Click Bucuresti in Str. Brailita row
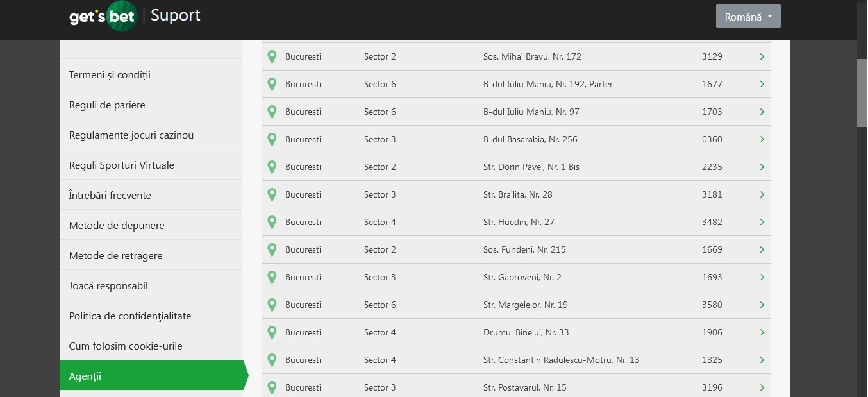The height and width of the screenshot is (397, 868). coord(303,194)
